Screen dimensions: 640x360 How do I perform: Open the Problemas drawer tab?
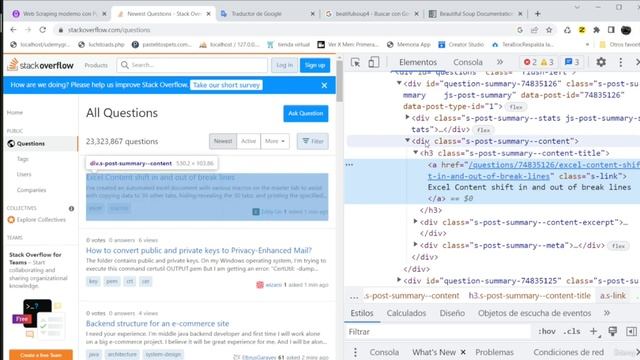pyautogui.click(x=494, y=352)
